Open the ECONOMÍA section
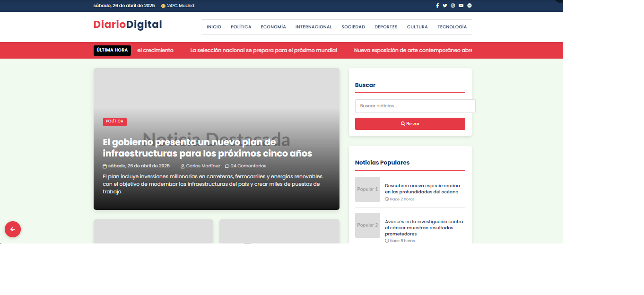 click(x=273, y=27)
